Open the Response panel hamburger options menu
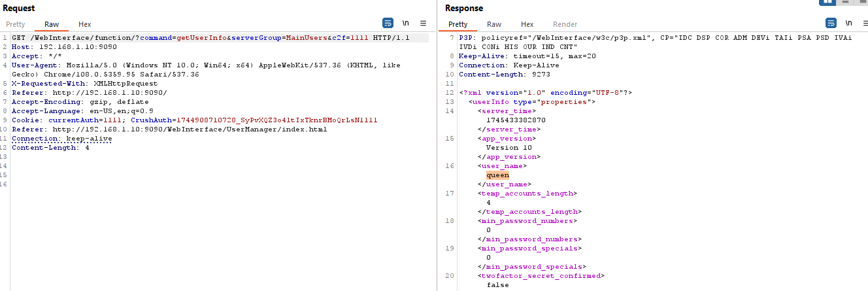Viewport: 868px width, 291px height. (863, 23)
